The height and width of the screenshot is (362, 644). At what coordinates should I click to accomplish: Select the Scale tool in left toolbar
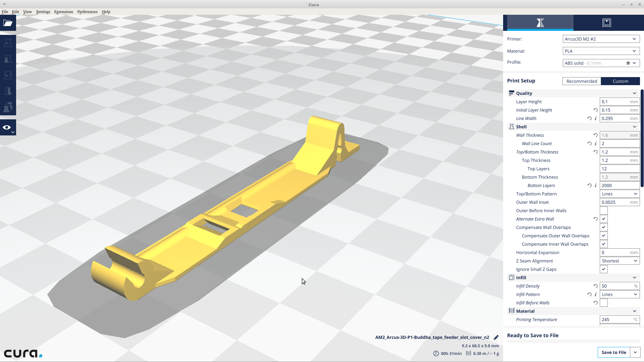[8, 59]
